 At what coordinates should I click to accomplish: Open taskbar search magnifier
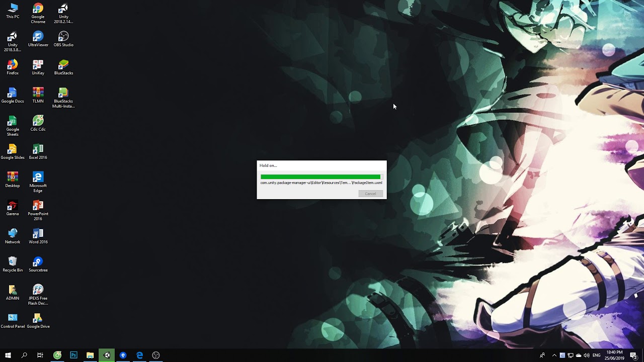24,355
